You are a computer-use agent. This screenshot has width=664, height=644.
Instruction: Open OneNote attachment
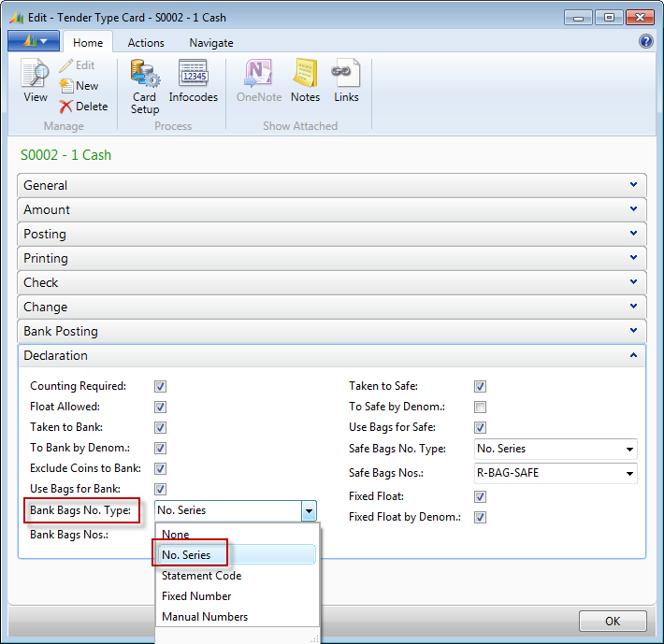coord(259,80)
